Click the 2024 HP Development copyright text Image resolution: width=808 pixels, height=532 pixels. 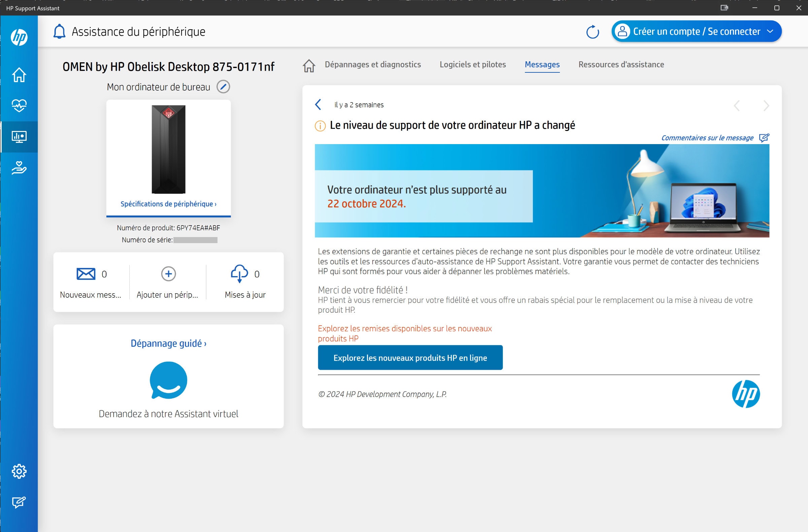[x=382, y=394]
